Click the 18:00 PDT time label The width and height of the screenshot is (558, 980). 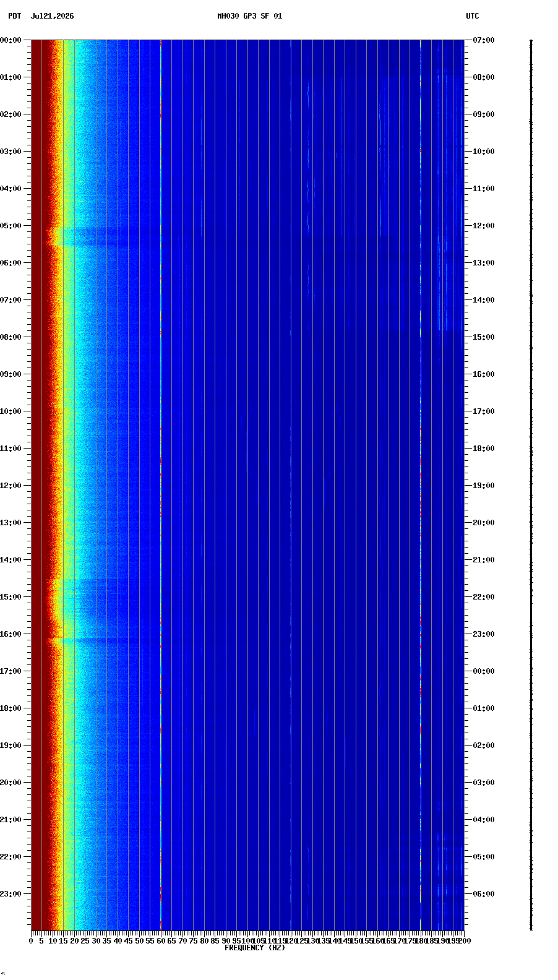tap(11, 708)
